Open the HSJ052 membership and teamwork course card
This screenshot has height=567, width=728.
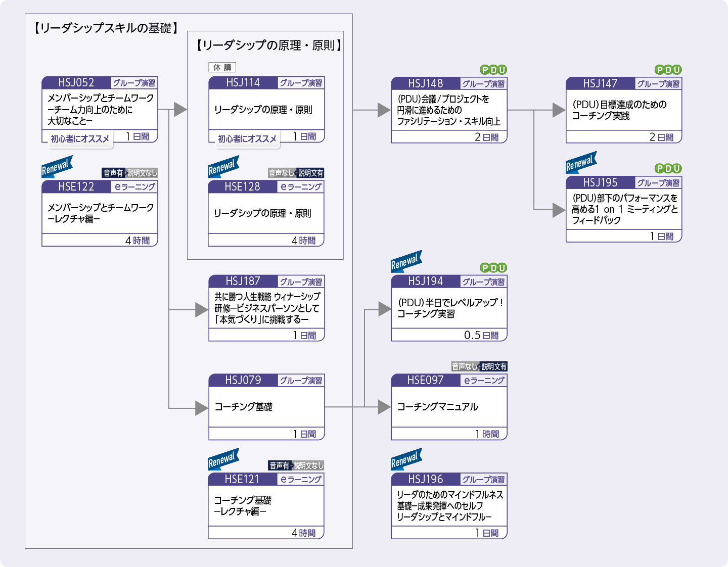[x=100, y=110]
